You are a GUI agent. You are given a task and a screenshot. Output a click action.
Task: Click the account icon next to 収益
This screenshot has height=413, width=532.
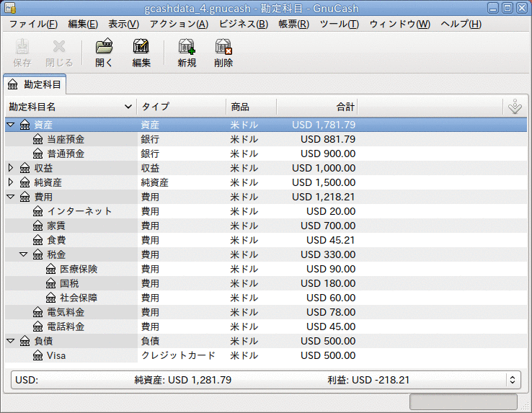point(25,168)
